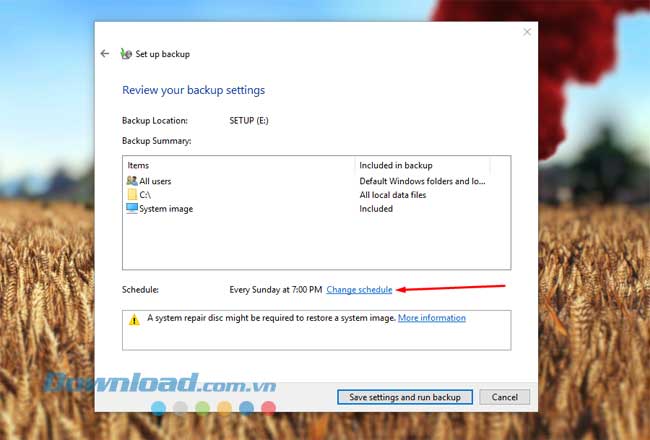Select the C:\ folder icon
650x440 pixels.
132,194
